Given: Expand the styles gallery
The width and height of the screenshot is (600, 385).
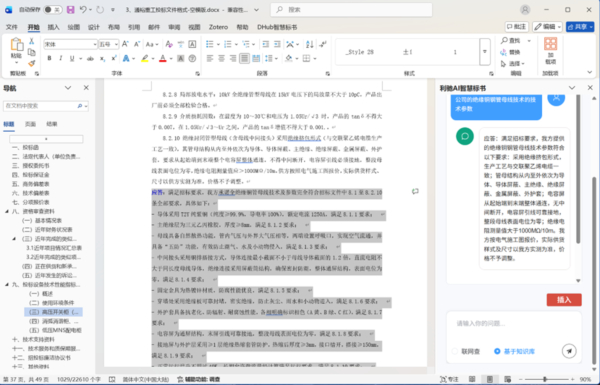Looking at the screenshot, I should [x=485, y=51].
